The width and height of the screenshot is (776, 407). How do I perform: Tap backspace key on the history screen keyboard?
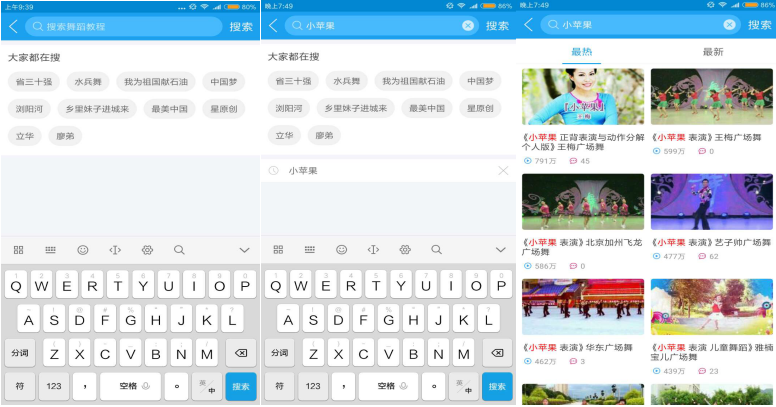pos(497,353)
